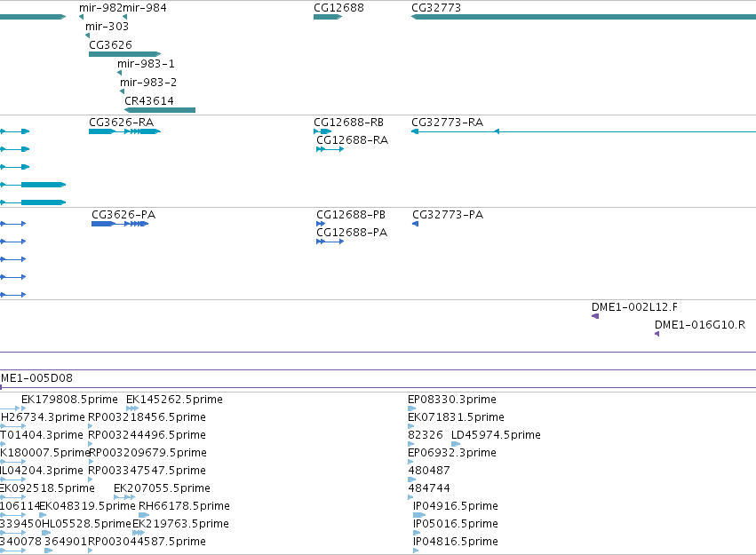Click the EP06932.3prime label

[452, 453]
